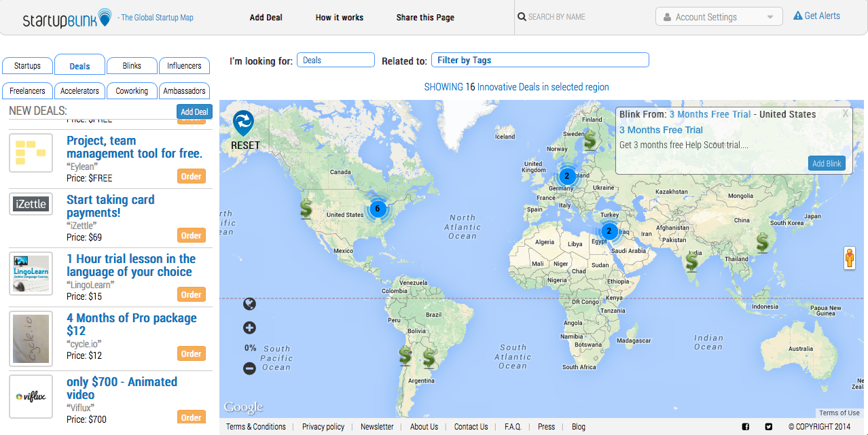Zoom in with the map plus icon
The height and width of the screenshot is (435, 868).
pyautogui.click(x=249, y=328)
